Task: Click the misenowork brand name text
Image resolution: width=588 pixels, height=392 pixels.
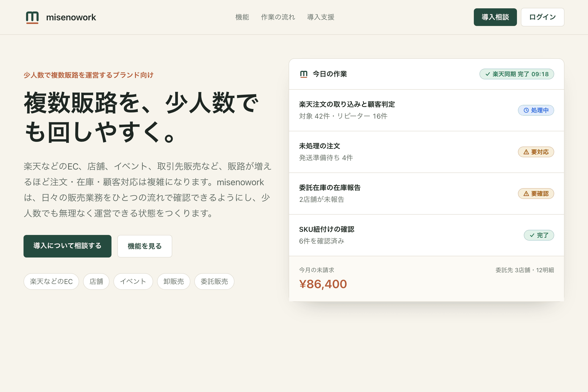Action: pos(71,17)
